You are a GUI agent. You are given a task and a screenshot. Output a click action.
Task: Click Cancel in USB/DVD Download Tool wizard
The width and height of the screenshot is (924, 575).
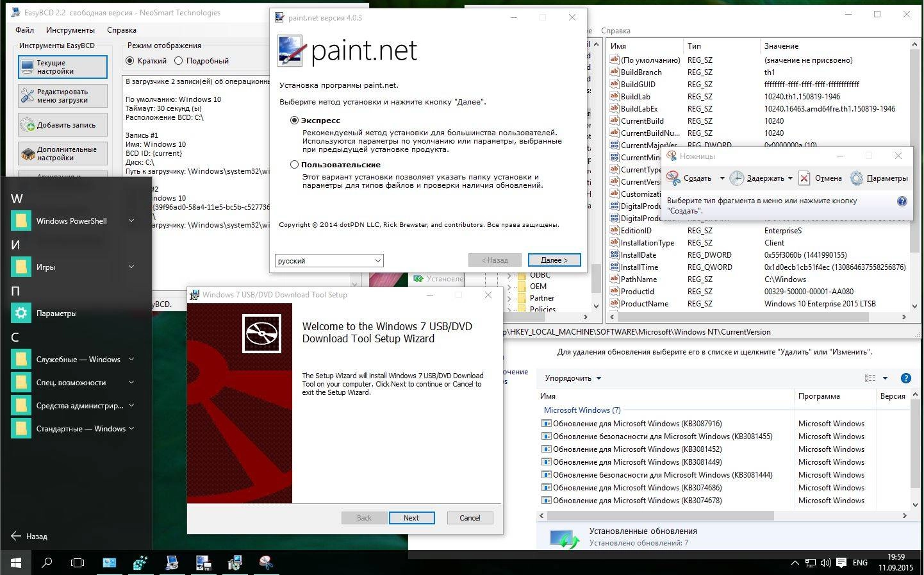click(470, 518)
